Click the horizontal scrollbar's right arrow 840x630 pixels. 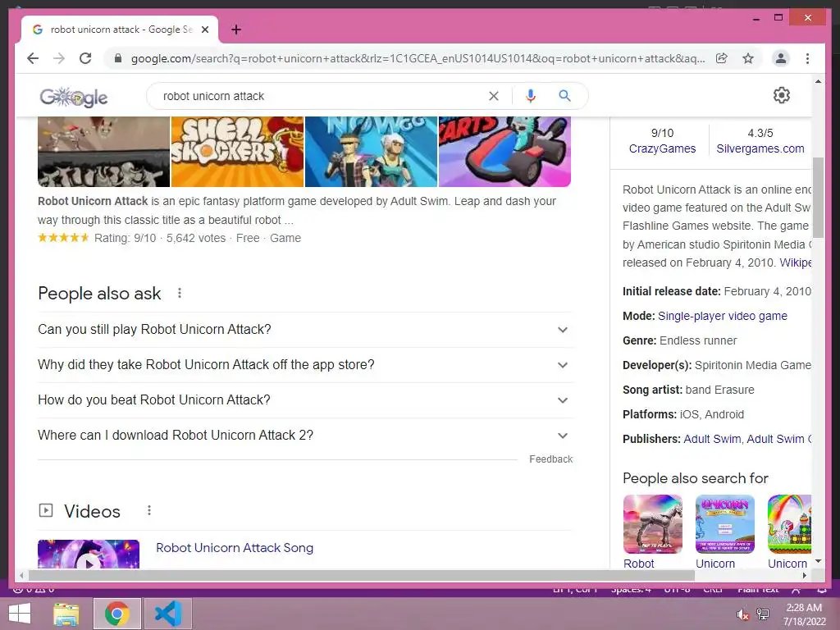[x=804, y=575]
